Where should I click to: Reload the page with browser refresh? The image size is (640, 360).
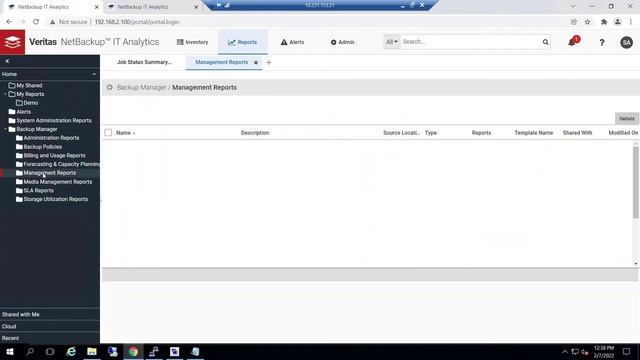coord(36,22)
